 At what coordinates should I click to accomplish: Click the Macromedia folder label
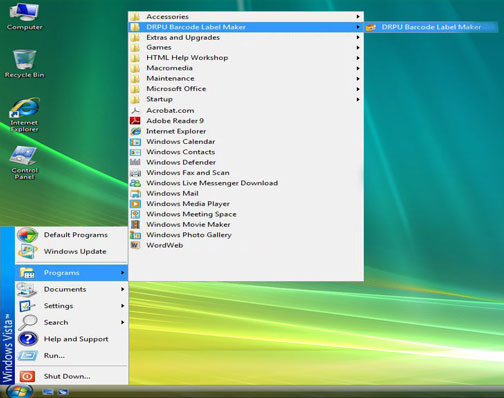coord(169,68)
